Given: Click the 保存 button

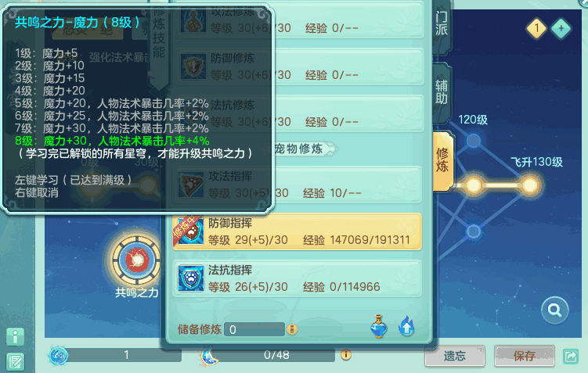Looking at the screenshot, I should [525, 356].
